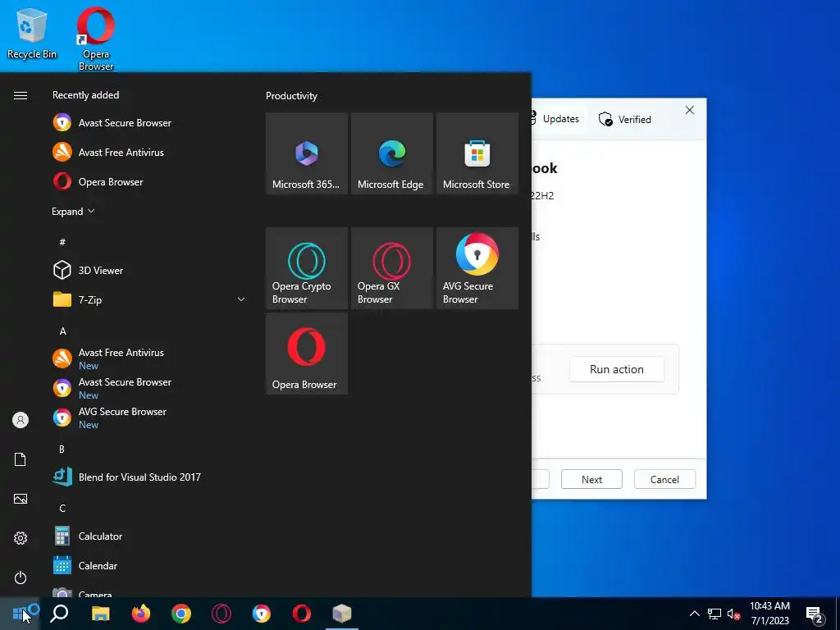Open the notification Action Center
Screen dimensions: 840x630
(x=815, y=614)
